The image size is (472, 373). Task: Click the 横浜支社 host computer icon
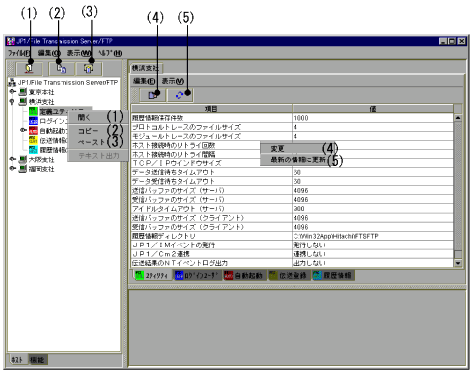coord(23,101)
